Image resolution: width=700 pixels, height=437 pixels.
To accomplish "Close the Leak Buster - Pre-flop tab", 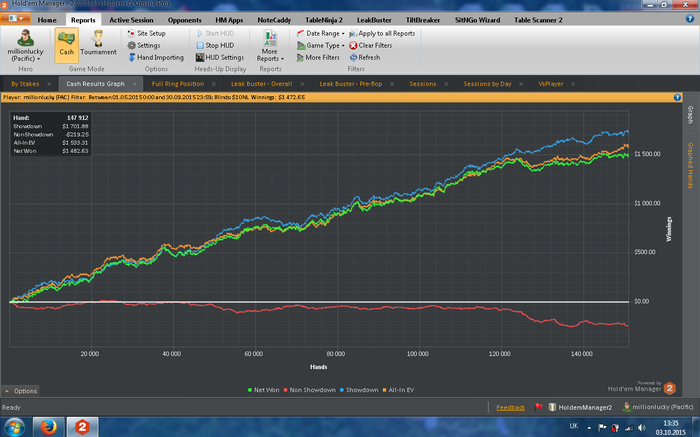I will click(392, 84).
